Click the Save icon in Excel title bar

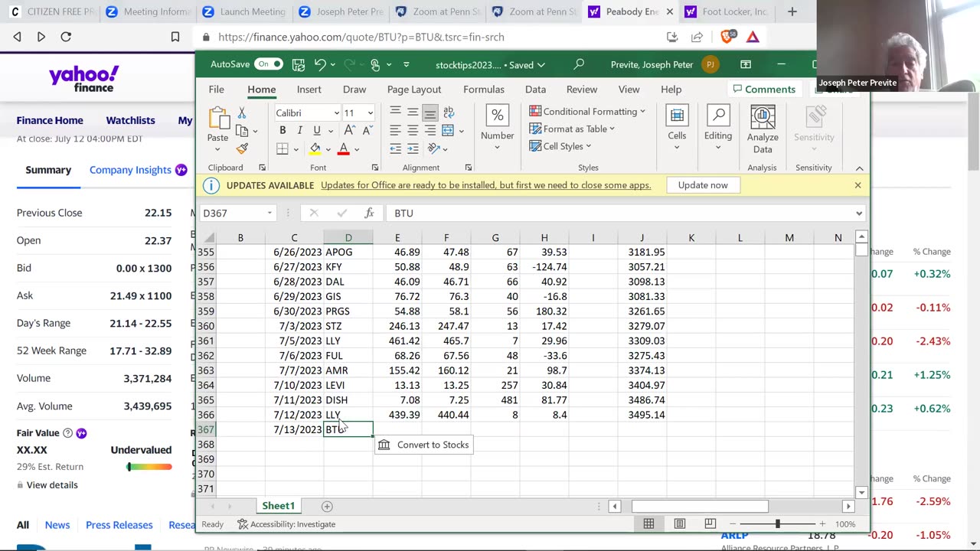(x=299, y=65)
